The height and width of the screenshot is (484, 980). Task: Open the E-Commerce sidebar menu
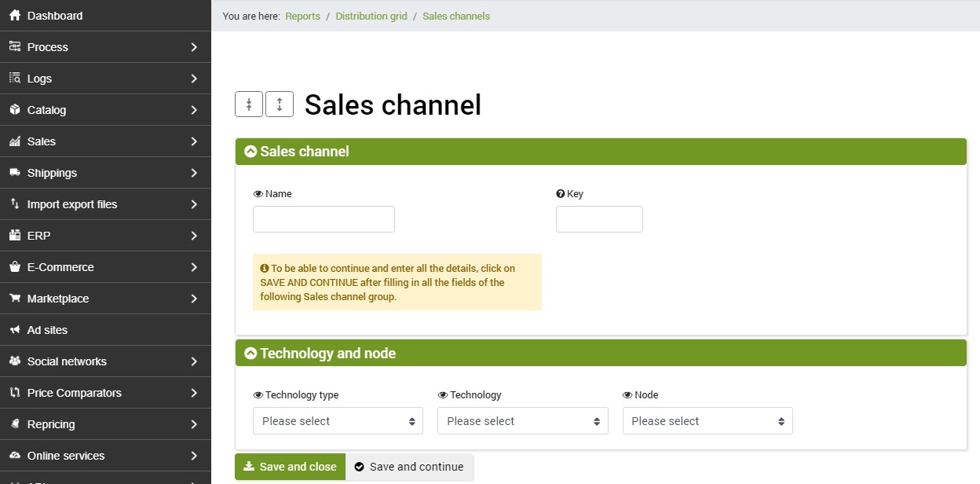(x=105, y=267)
